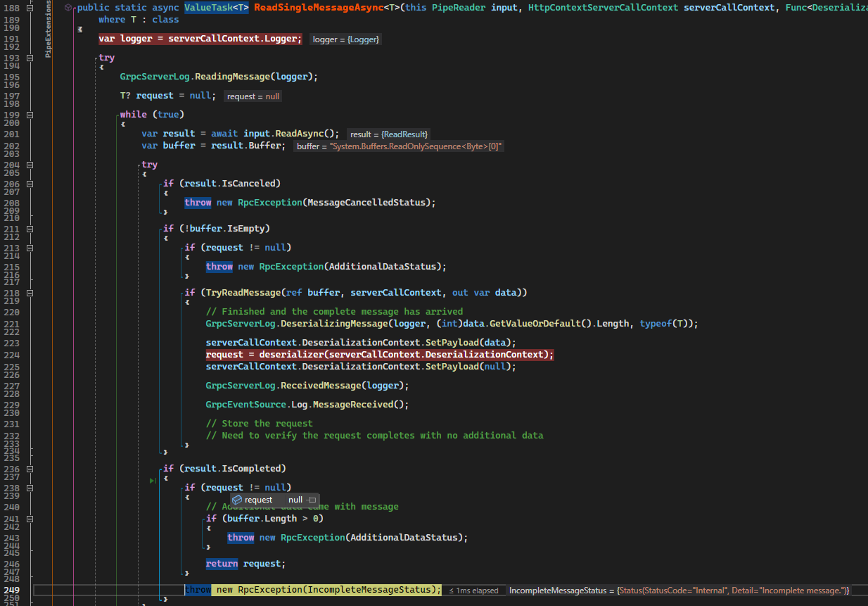The height and width of the screenshot is (606, 868).
Task: Click the current-statement highlight on line 249
Action: point(312,590)
